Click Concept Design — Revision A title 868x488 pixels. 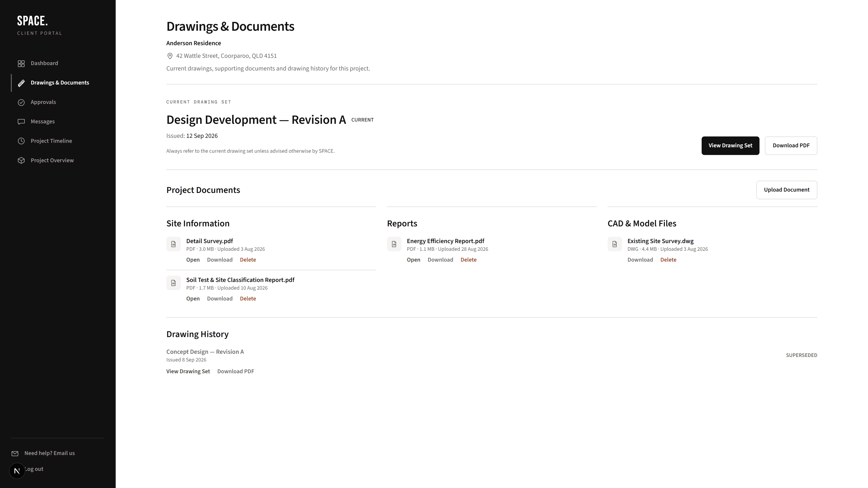[205, 352]
